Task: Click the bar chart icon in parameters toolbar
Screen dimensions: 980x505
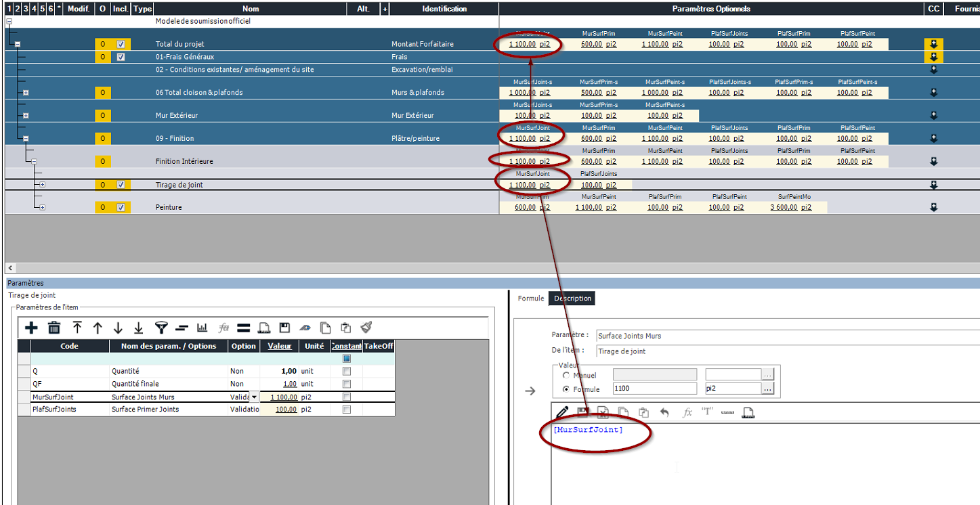Action: tap(202, 328)
